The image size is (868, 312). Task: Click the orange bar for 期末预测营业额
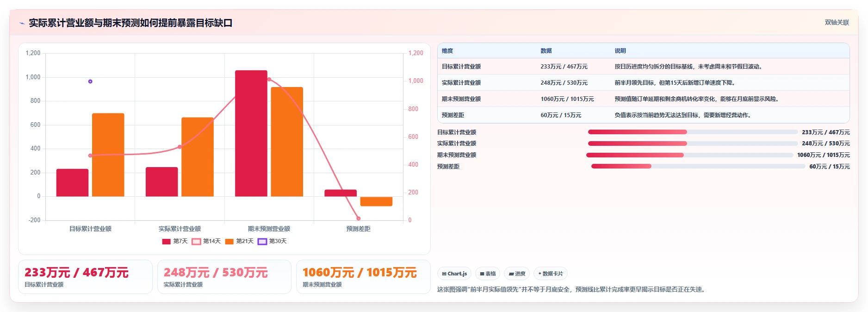287,142
